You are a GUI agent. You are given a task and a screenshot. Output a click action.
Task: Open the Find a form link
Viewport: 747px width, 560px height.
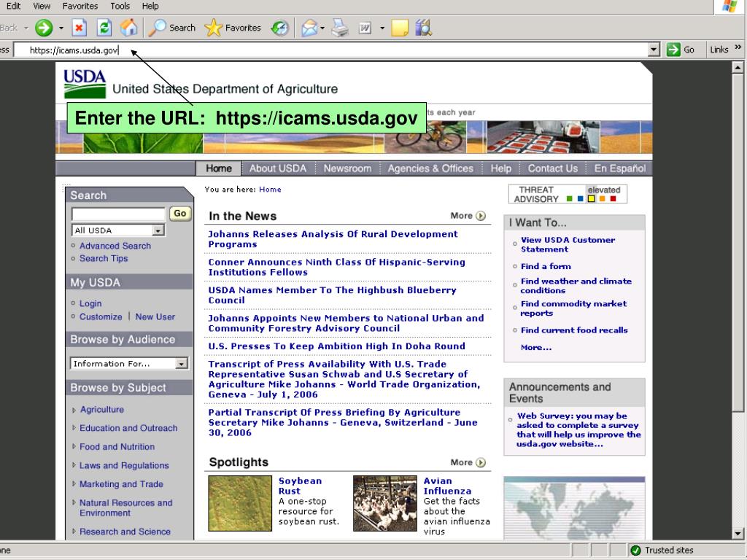click(x=546, y=266)
